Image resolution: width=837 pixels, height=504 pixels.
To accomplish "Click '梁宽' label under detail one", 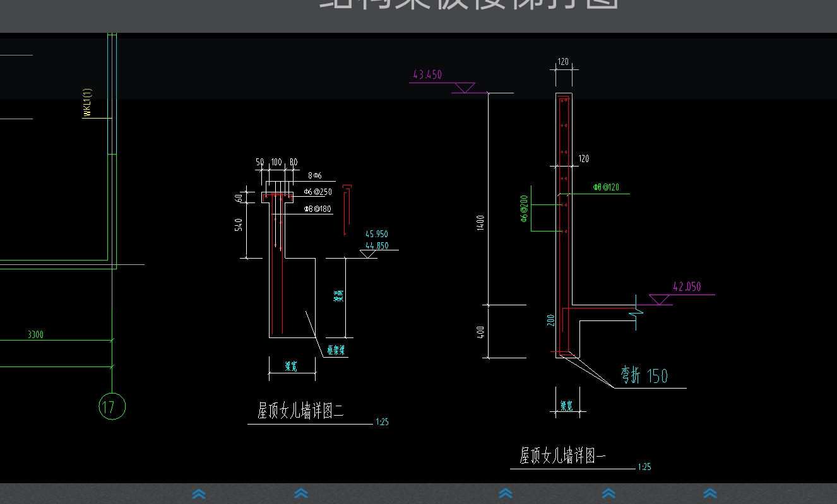I will [567, 407].
